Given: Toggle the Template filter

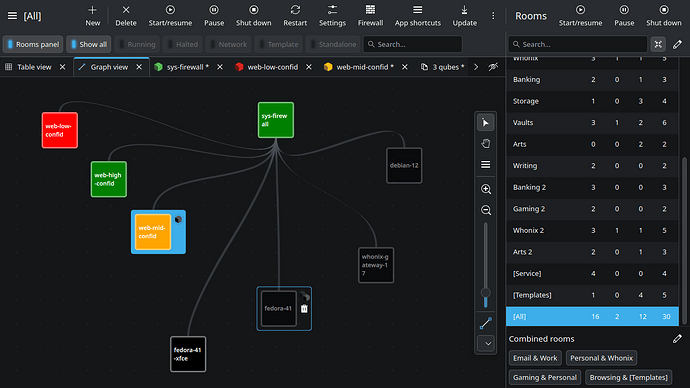Looking at the screenshot, I should [279, 44].
